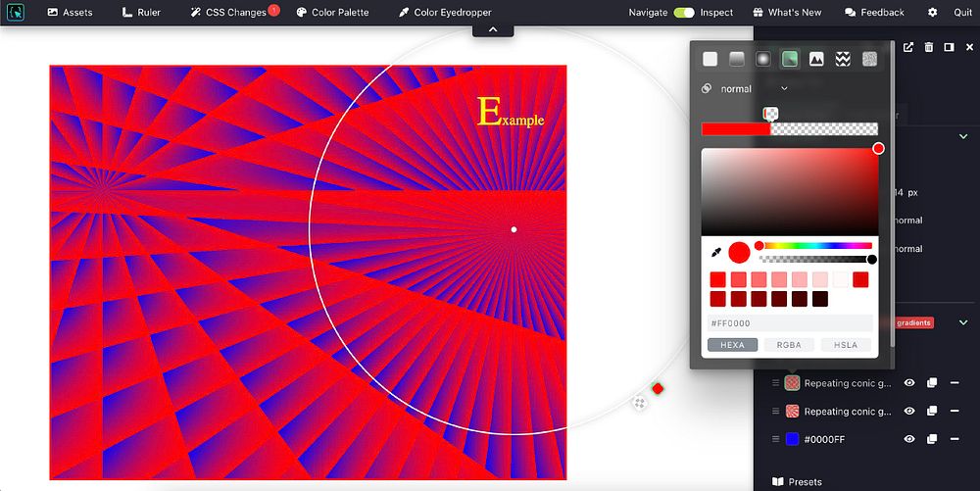Screen dimensions: 980x491
Task: Duplicate the #0000FF layer
Action: click(x=932, y=439)
